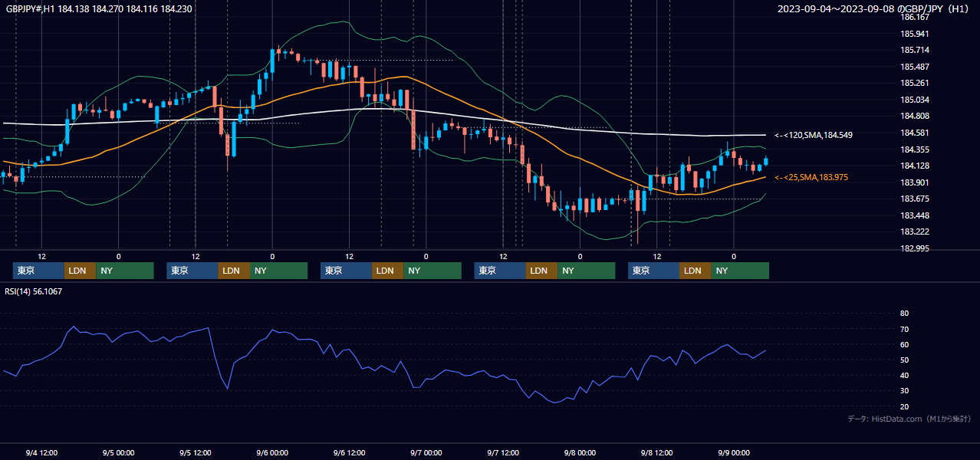Viewport: 980px width, 460px height.
Task: Select the 120 SMA 184.549 label
Action: click(814, 135)
